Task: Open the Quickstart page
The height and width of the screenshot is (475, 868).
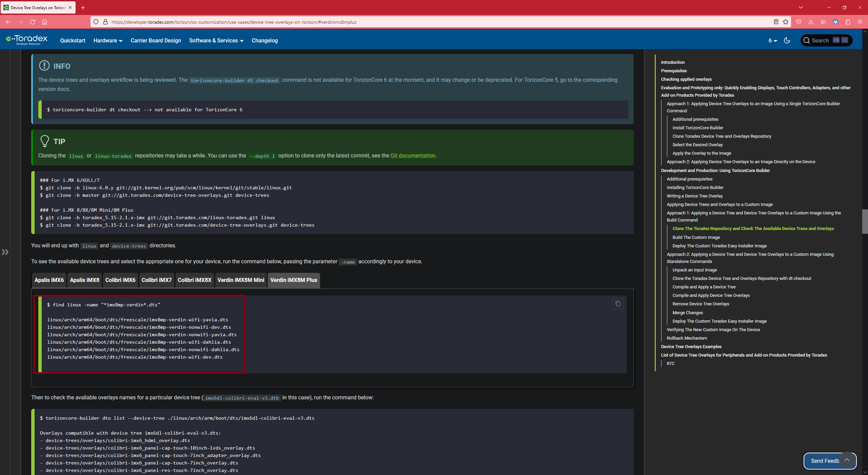Action: [73, 40]
